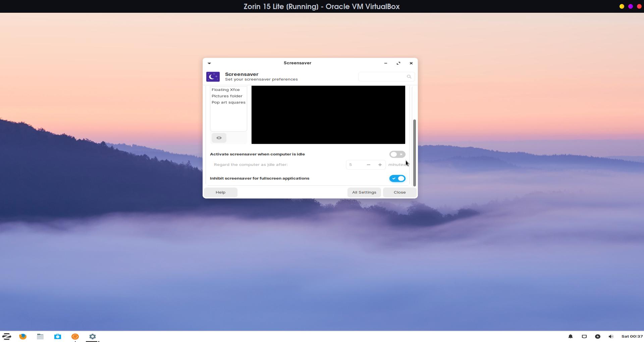
Task: Disable Inhibit screensaver for fullscreen applications
Action: (397, 179)
